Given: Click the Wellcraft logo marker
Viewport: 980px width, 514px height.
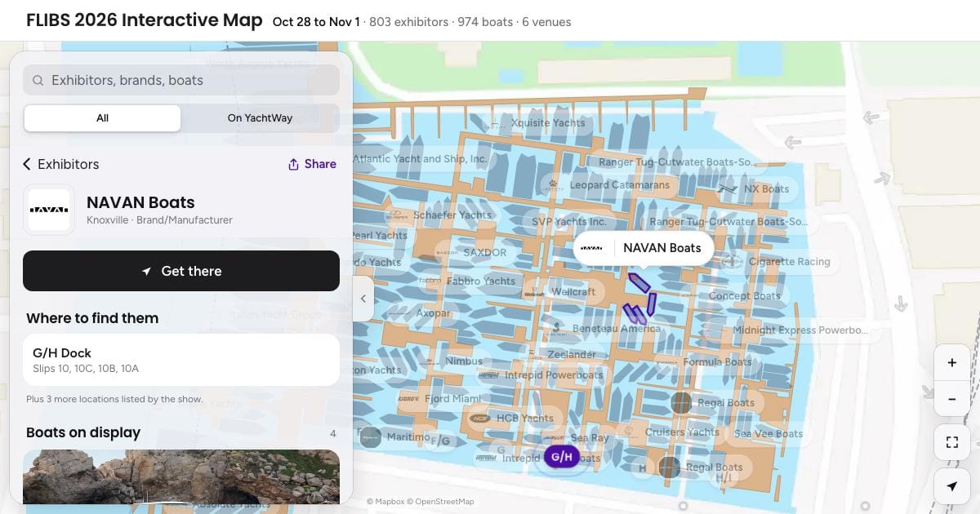Looking at the screenshot, I should point(534,292).
